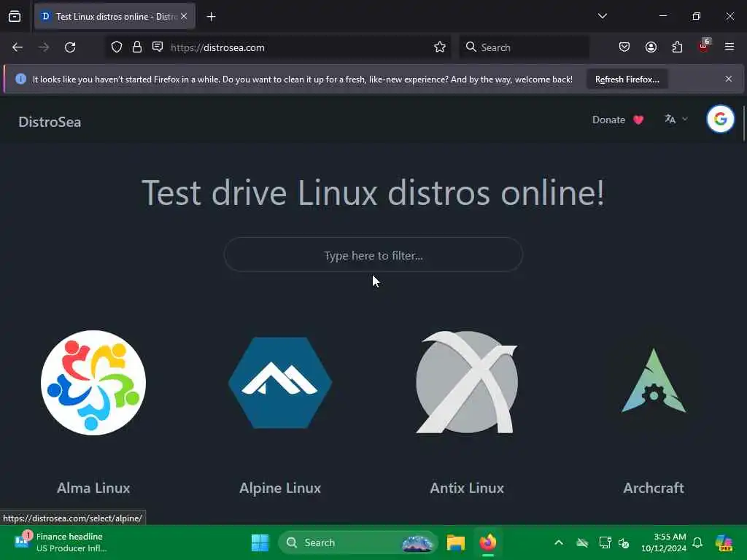The image size is (747, 560).
Task: Expand the language selector dropdown
Action: point(676,119)
